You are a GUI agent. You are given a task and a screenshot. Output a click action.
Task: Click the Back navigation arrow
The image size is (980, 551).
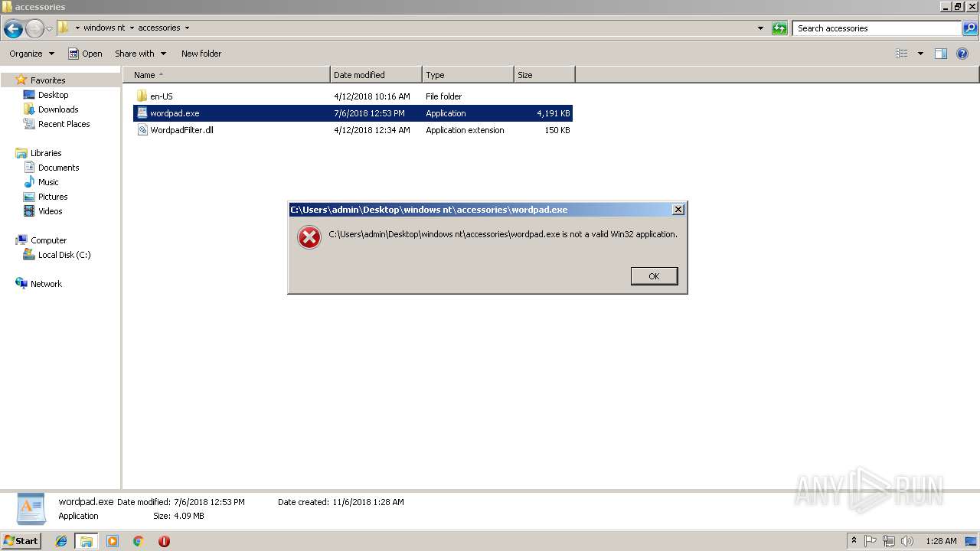[x=13, y=29]
